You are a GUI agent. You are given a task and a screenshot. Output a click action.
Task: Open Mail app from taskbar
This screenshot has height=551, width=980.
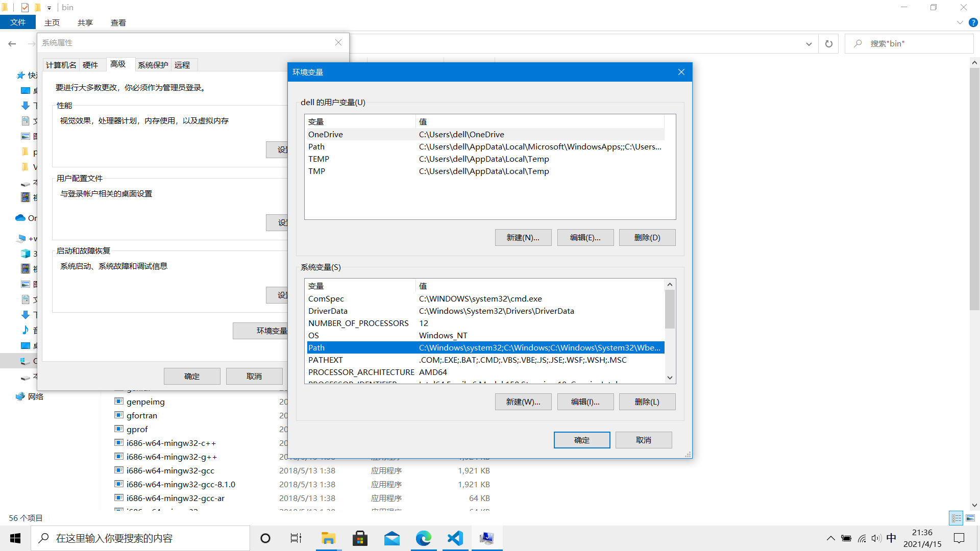pyautogui.click(x=391, y=538)
